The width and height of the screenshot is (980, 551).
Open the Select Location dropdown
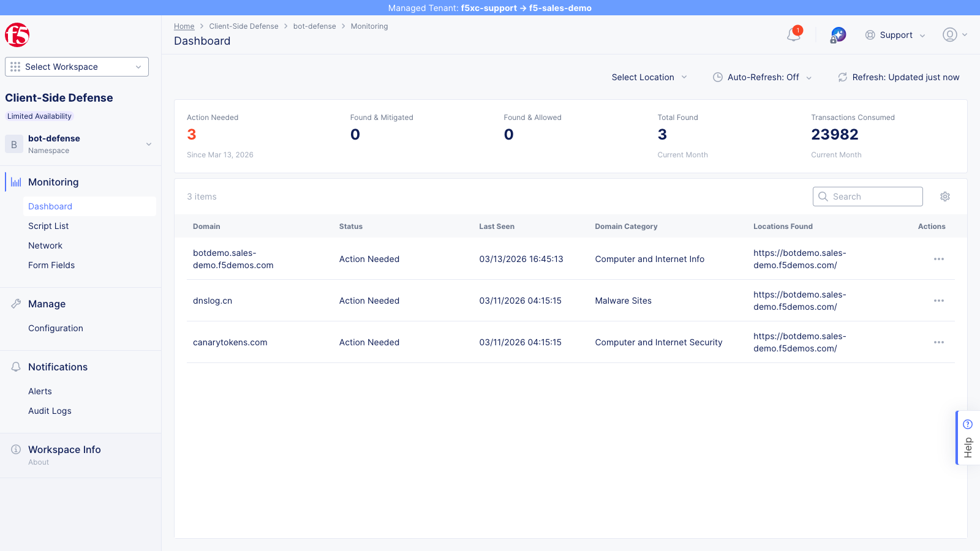click(648, 77)
